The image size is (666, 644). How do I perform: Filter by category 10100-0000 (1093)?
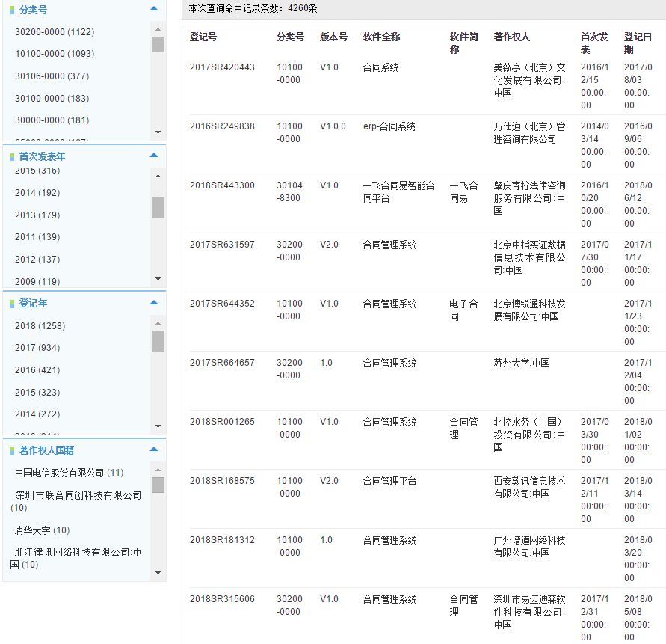55,54
